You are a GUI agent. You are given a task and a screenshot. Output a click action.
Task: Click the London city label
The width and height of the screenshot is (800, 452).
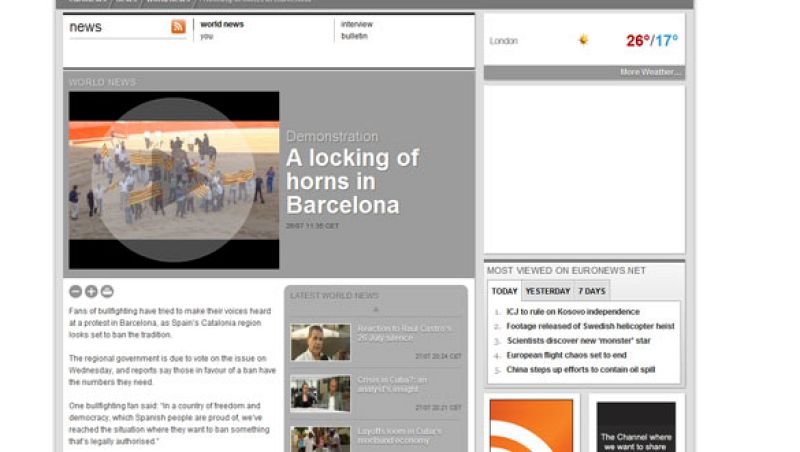point(504,41)
